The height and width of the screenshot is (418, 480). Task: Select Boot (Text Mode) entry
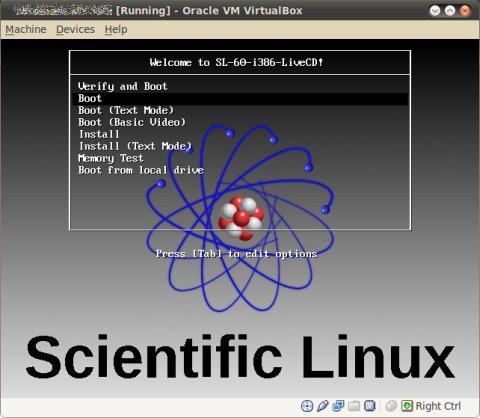[x=126, y=110]
